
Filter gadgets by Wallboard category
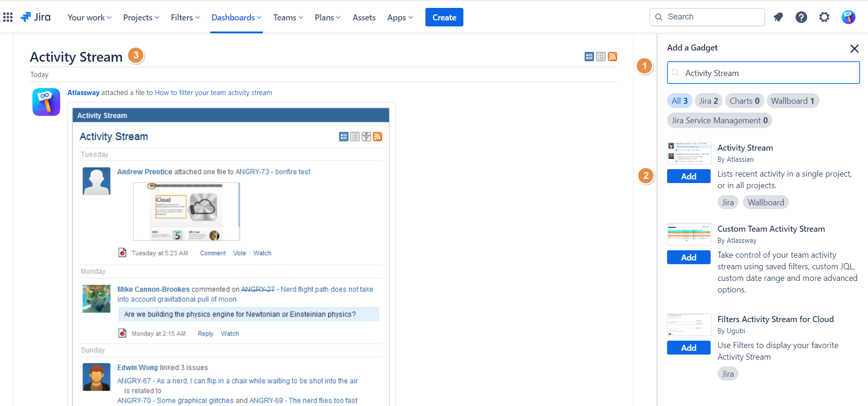[792, 101]
